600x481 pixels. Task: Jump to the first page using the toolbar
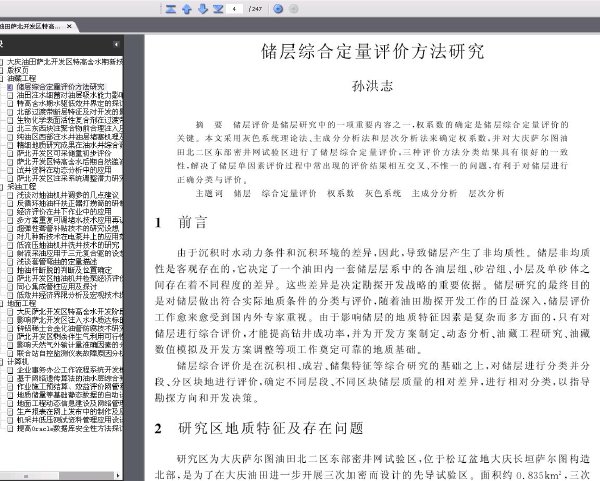click(171, 9)
